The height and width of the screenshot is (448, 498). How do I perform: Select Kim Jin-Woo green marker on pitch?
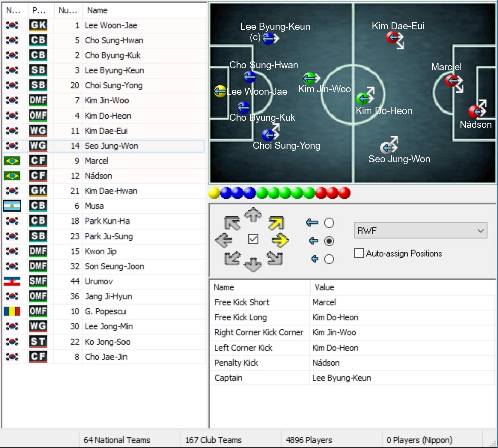click(x=309, y=78)
